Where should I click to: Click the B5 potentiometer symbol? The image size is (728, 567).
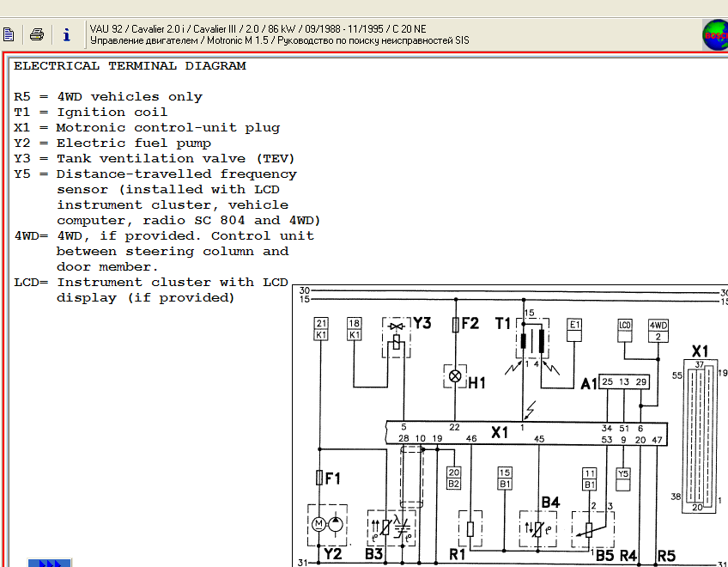coord(593,529)
